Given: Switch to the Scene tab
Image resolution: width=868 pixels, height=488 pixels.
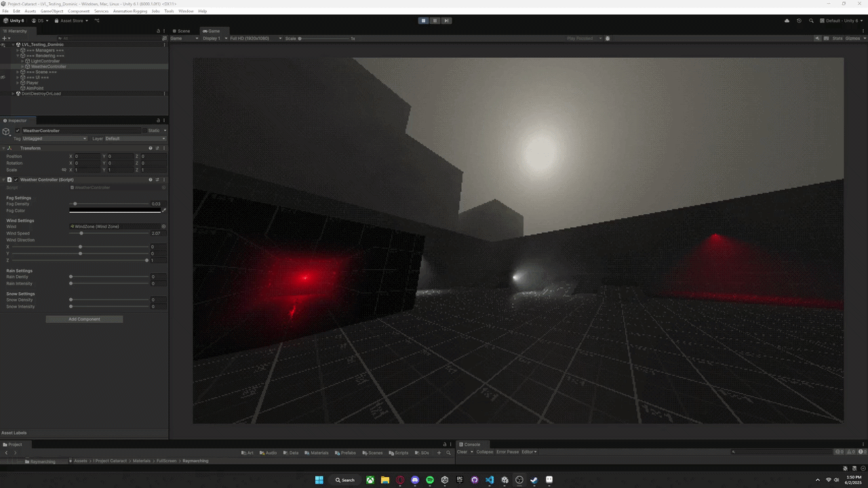Looking at the screenshot, I should pyautogui.click(x=181, y=31).
